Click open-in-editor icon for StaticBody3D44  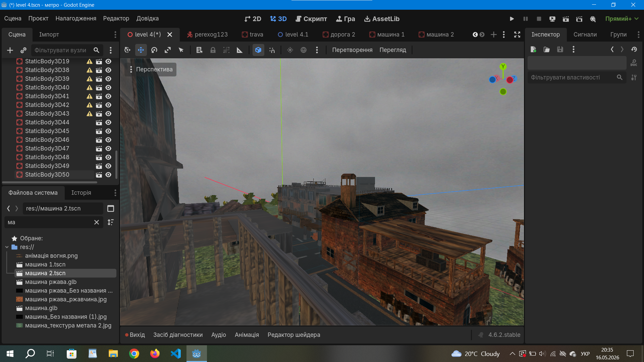coord(99,122)
